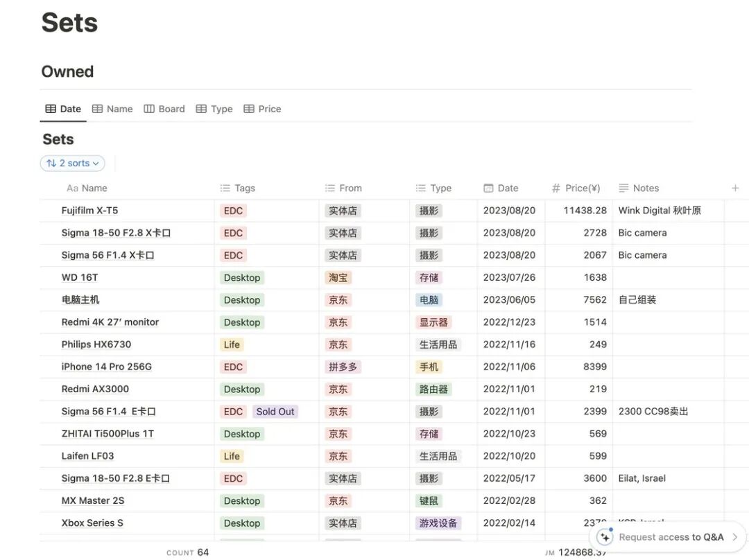The width and height of the screenshot is (749, 560).
Task: Select the ZHITAI Ti500Plus 1T row
Action: pyautogui.click(x=108, y=433)
